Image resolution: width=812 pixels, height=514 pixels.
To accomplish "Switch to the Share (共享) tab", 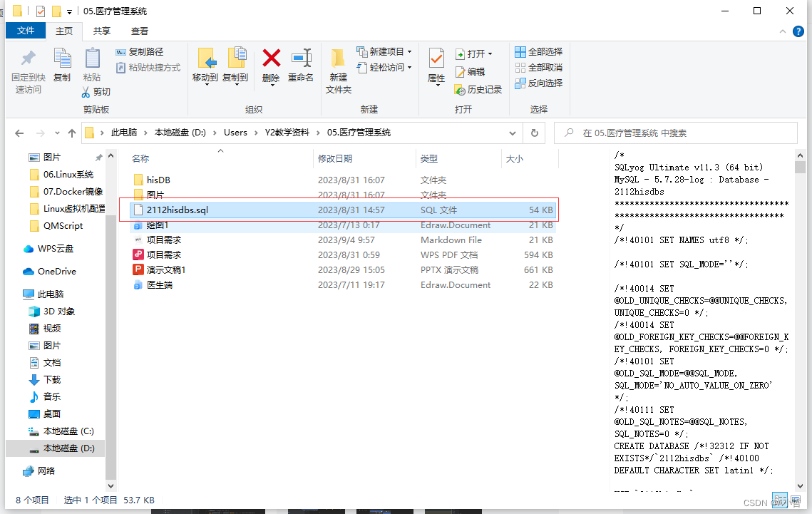I will click(101, 31).
